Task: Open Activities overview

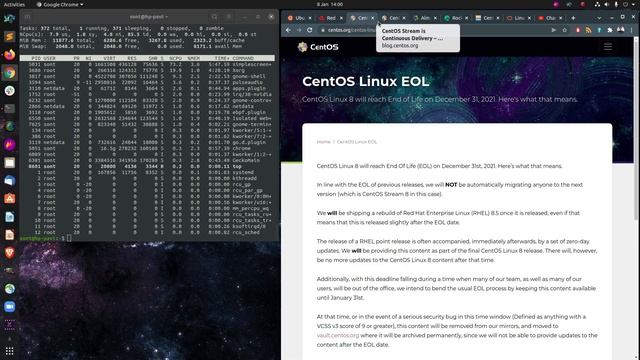Action: pos(14,4)
